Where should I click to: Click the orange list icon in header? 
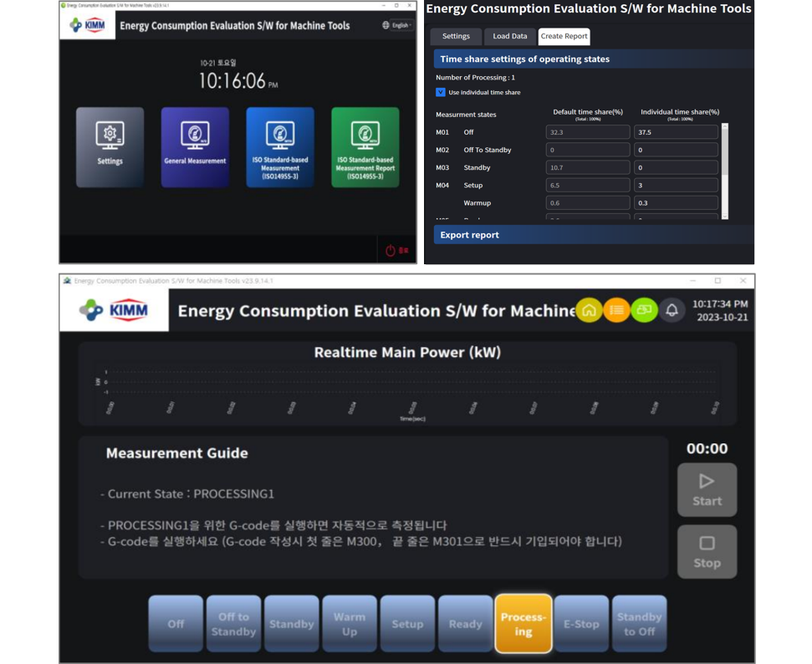pos(616,310)
